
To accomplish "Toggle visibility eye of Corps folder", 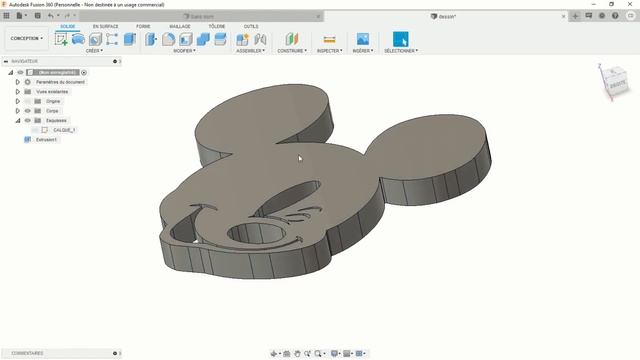I will 28,111.
